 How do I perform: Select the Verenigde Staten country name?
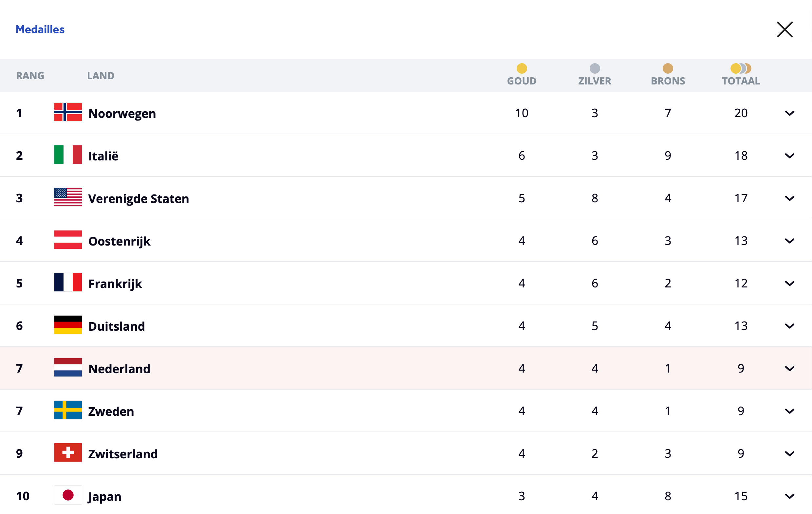click(138, 199)
